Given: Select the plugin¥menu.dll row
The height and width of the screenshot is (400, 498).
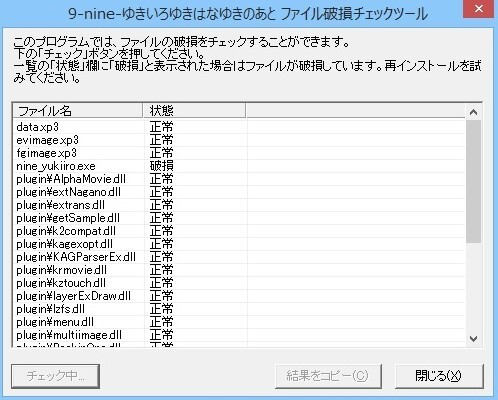Looking at the screenshot, I should 239,322.
